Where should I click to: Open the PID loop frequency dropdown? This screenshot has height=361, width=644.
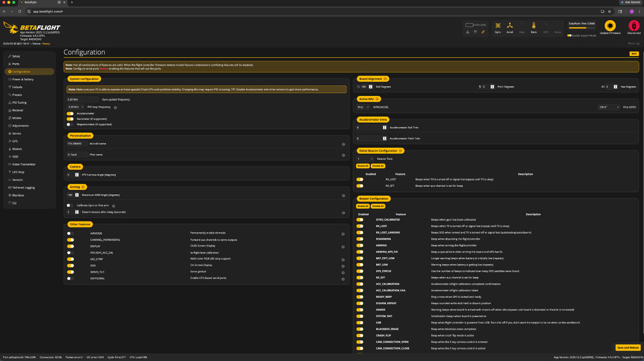pos(75,107)
